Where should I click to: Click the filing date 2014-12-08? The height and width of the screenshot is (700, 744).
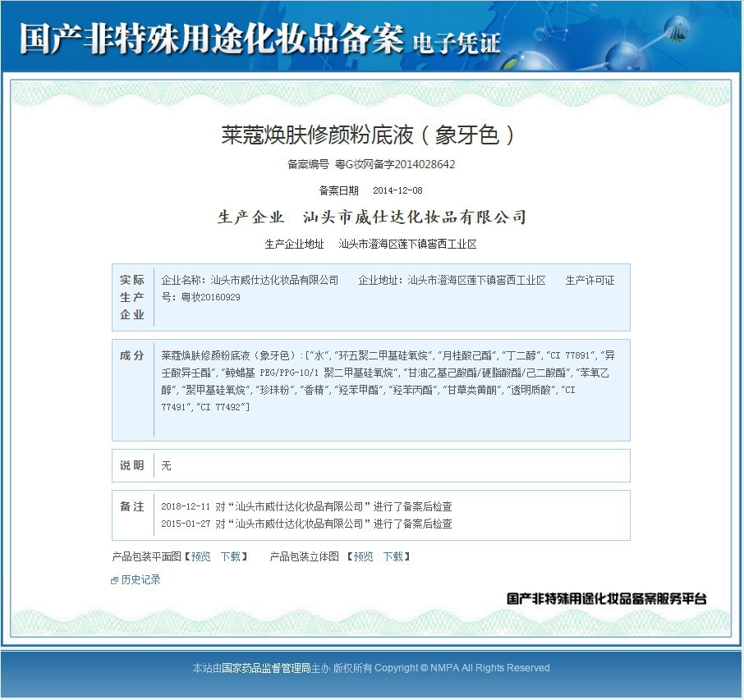tap(397, 190)
